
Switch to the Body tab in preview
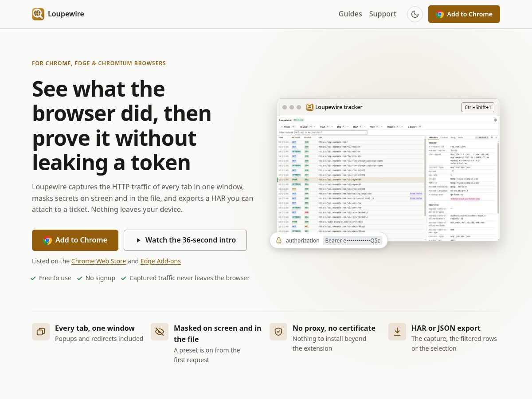[x=453, y=137]
